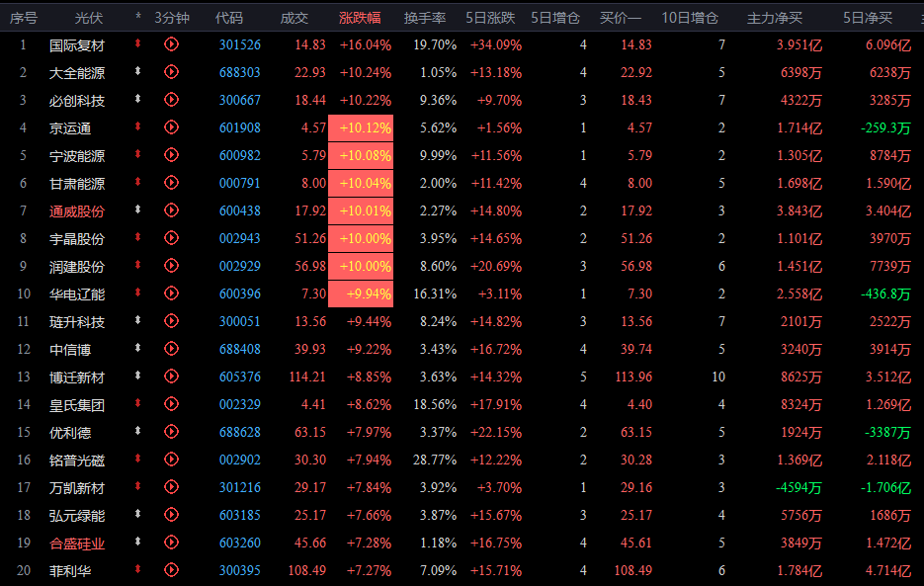Sort by the 涨跌幅 column header
The height and width of the screenshot is (586, 924).
point(360,18)
